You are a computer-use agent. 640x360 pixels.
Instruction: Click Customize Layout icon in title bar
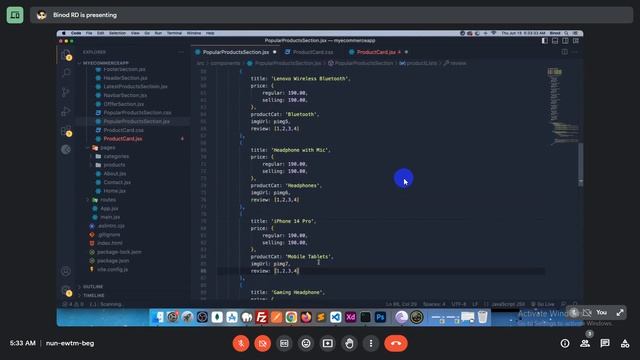(x=576, y=41)
